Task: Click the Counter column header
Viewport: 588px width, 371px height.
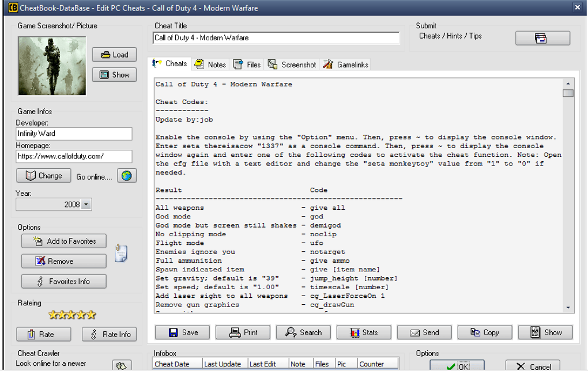Action: [x=378, y=364]
